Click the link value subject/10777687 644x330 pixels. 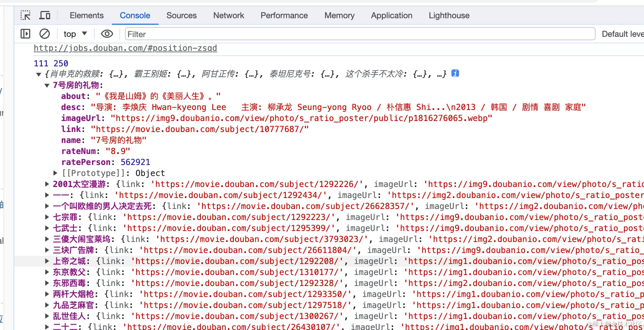click(x=200, y=129)
